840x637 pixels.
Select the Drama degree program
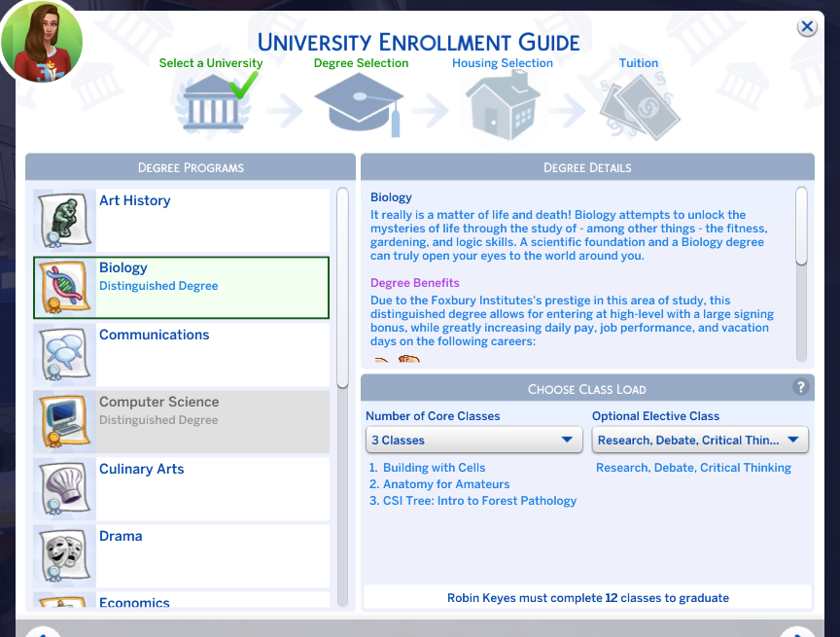click(182, 555)
